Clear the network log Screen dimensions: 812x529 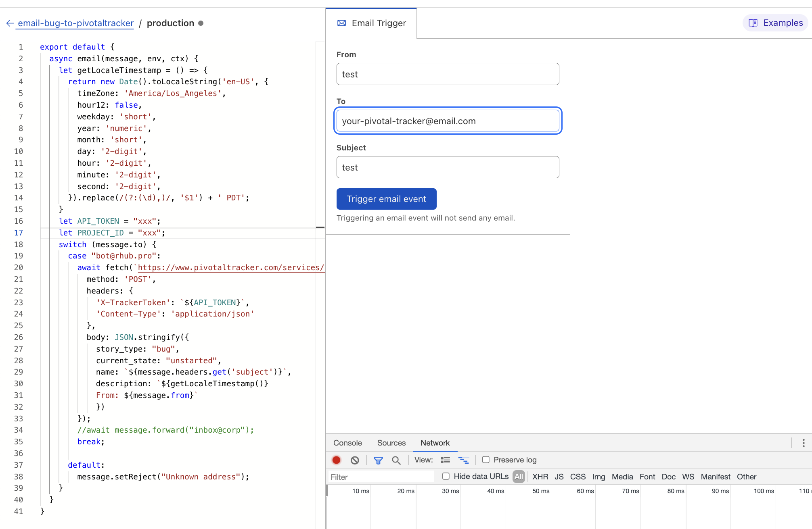click(355, 460)
